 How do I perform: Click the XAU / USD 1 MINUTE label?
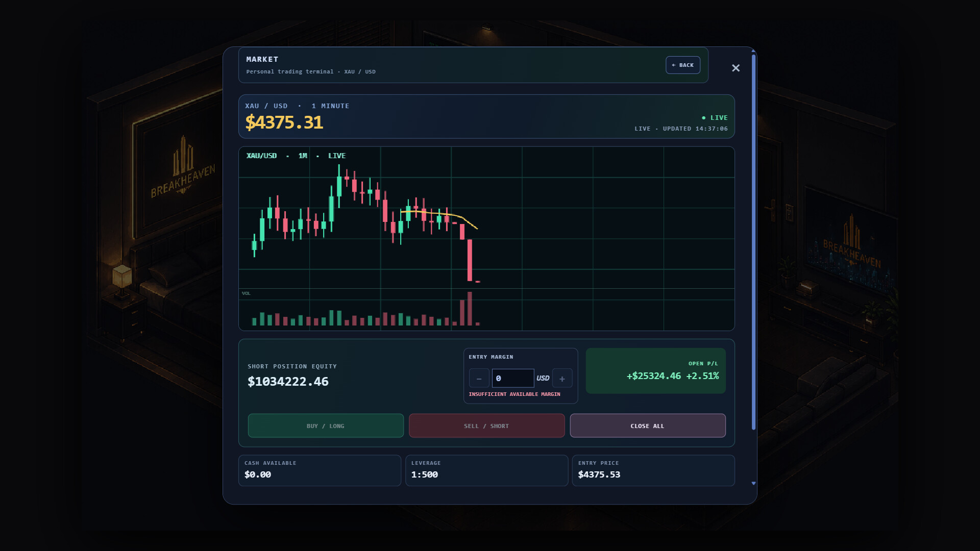297,106
